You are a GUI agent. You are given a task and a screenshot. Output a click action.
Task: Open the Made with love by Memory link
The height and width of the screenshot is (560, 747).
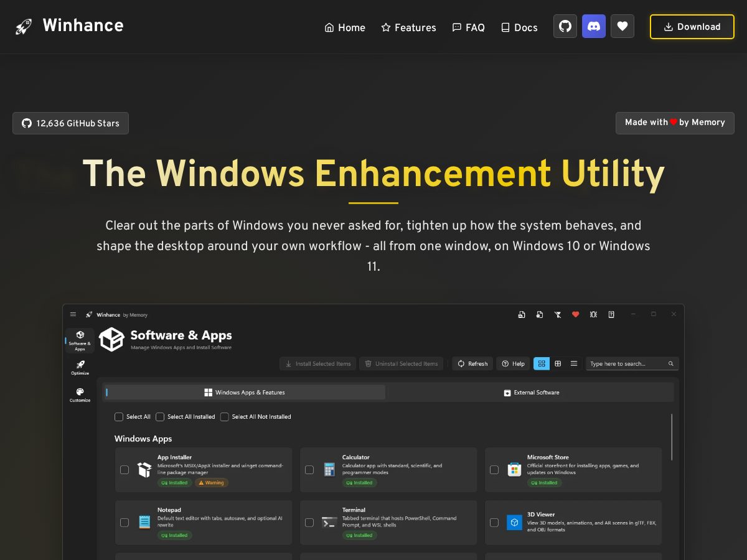[675, 123]
